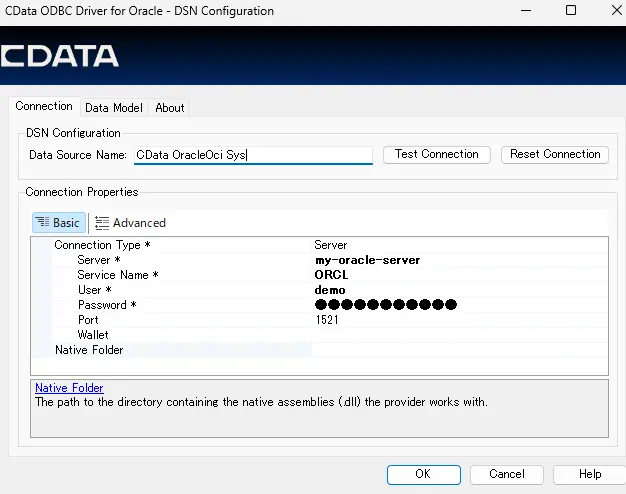The image size is (626, 494).
Task: Open Help for DSN configuration
Action: [590, 474]
